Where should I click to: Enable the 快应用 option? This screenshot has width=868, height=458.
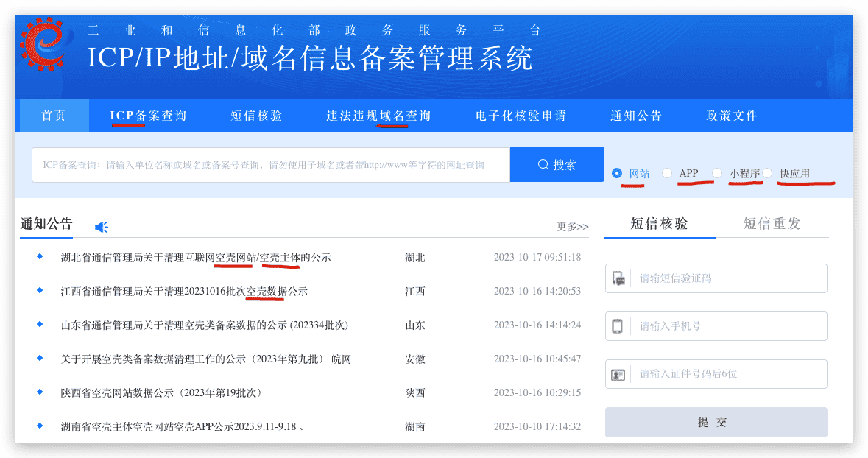click(x=767, y=173)
